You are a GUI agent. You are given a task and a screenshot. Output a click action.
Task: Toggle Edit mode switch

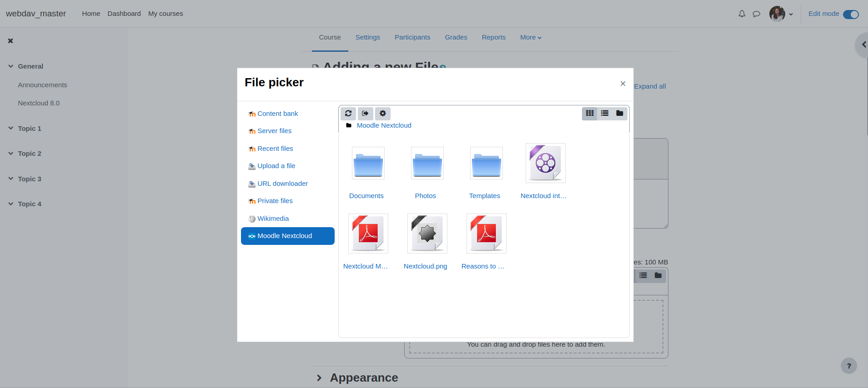point(851,14)
